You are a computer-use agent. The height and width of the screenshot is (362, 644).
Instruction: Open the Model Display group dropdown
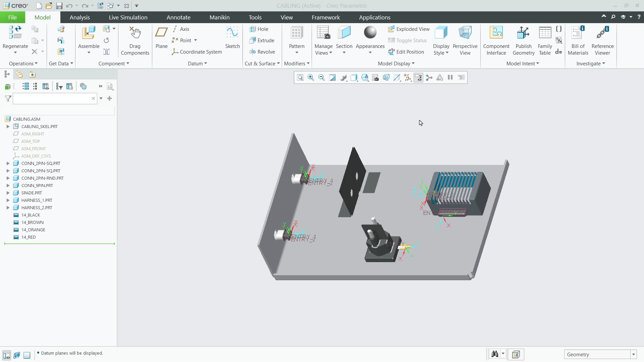click(x=396, y=64)
